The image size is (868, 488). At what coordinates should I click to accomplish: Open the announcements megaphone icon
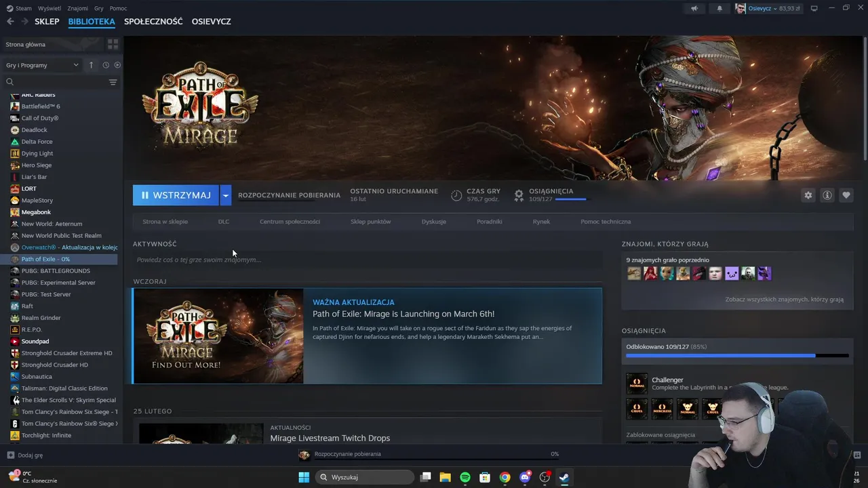[694, 8]
